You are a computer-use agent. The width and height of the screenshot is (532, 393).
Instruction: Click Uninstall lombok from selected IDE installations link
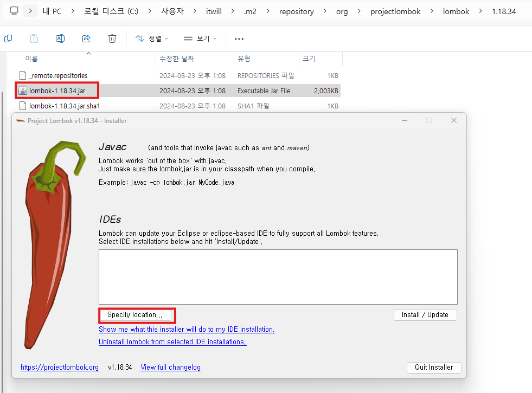pyautogui.click(x=172, y=342)
